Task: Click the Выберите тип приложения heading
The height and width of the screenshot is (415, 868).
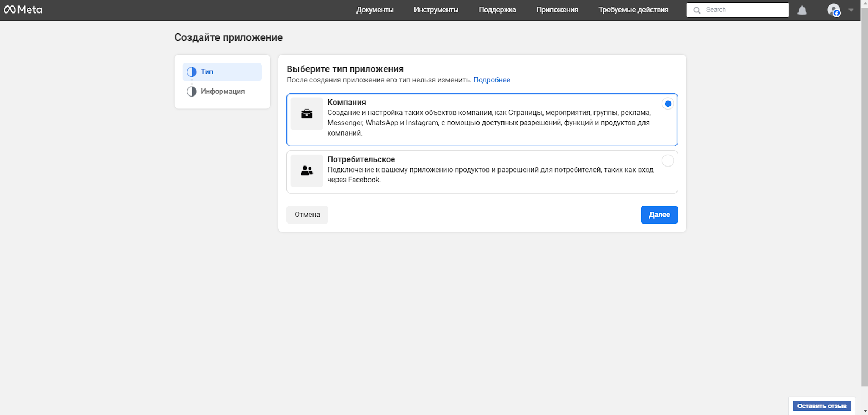Action: (345, 69)
